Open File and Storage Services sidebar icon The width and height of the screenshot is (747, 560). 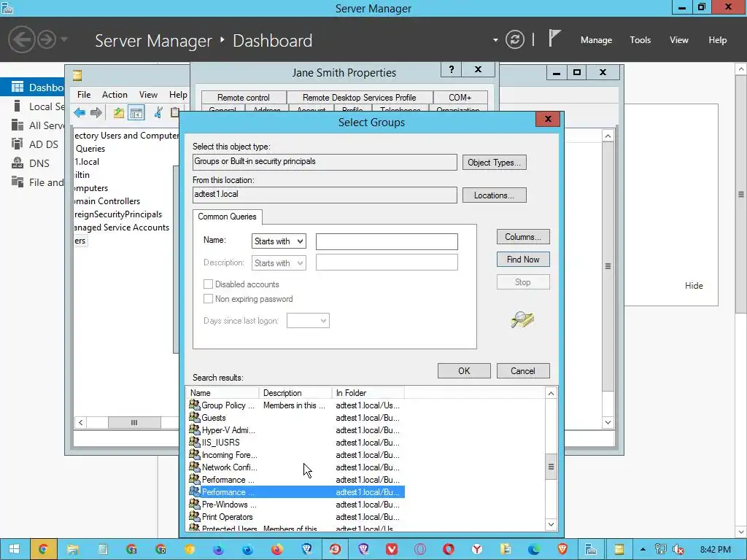[18, 182]
